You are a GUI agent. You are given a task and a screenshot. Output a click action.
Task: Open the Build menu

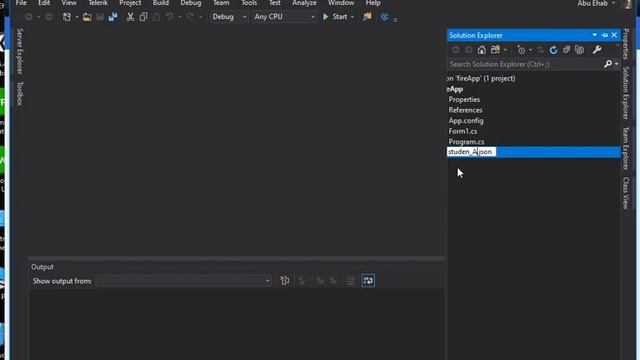click(x=161, y=3)
